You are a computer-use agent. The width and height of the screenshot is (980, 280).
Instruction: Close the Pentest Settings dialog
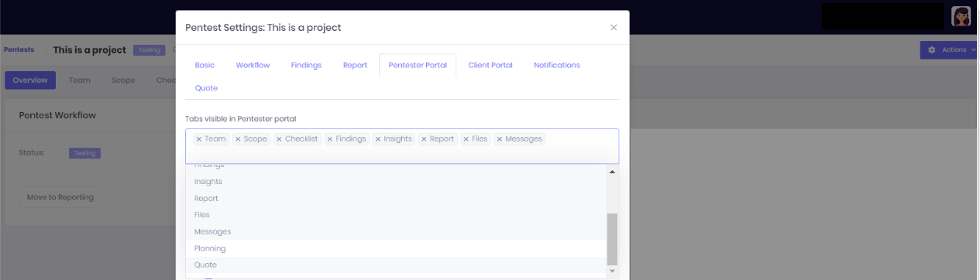pos(614,27)
